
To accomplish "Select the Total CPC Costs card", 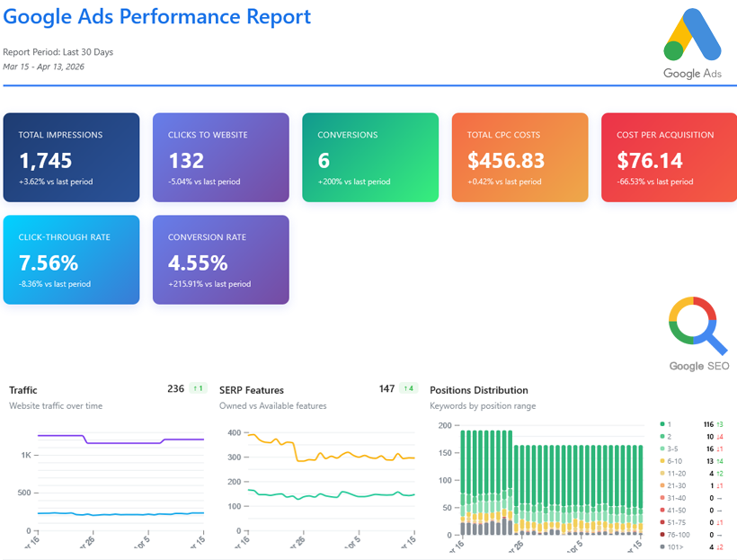I will pos(519,157).
